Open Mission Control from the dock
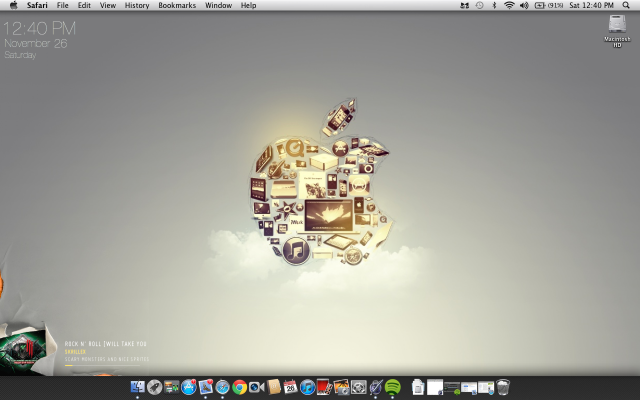Image resolution: width=640 pixels, height=400 pixels. 171,387
